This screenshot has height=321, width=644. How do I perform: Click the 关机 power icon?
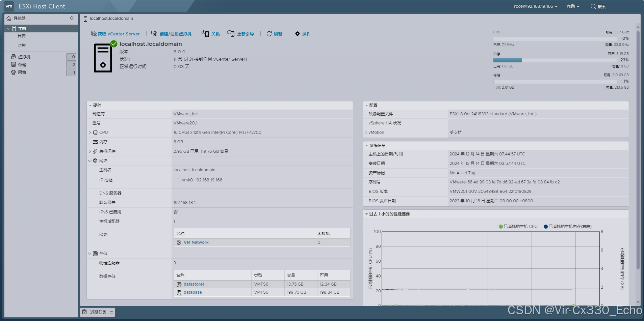[205, 33]
